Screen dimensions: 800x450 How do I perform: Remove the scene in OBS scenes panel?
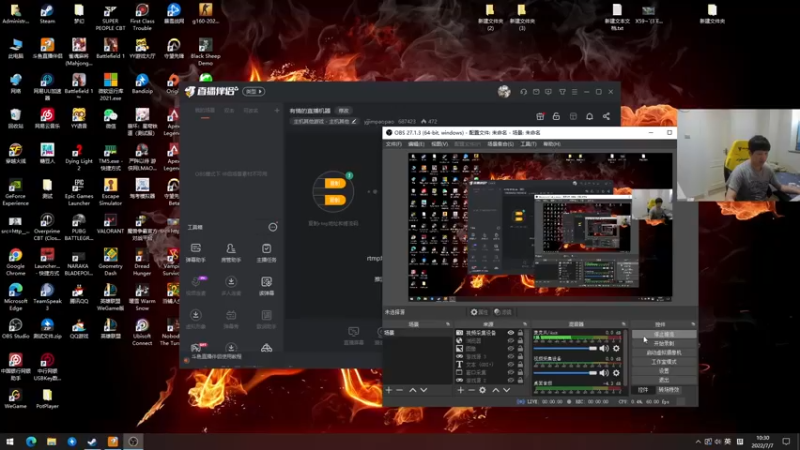399,390
